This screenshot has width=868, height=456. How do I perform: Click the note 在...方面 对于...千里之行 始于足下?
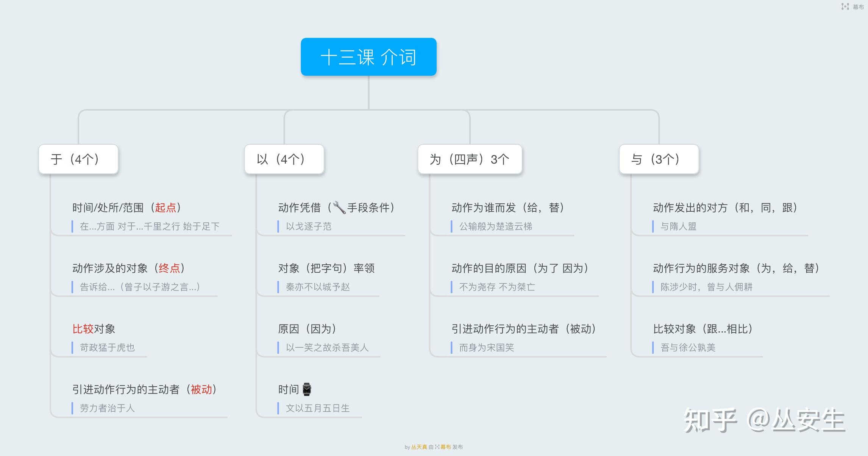(x=150, y=226)
